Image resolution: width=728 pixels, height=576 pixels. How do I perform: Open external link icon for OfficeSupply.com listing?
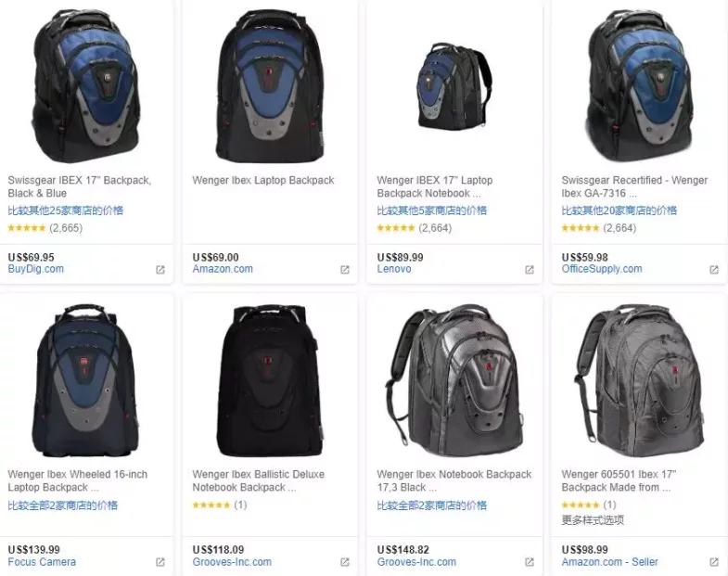point(714,270)
